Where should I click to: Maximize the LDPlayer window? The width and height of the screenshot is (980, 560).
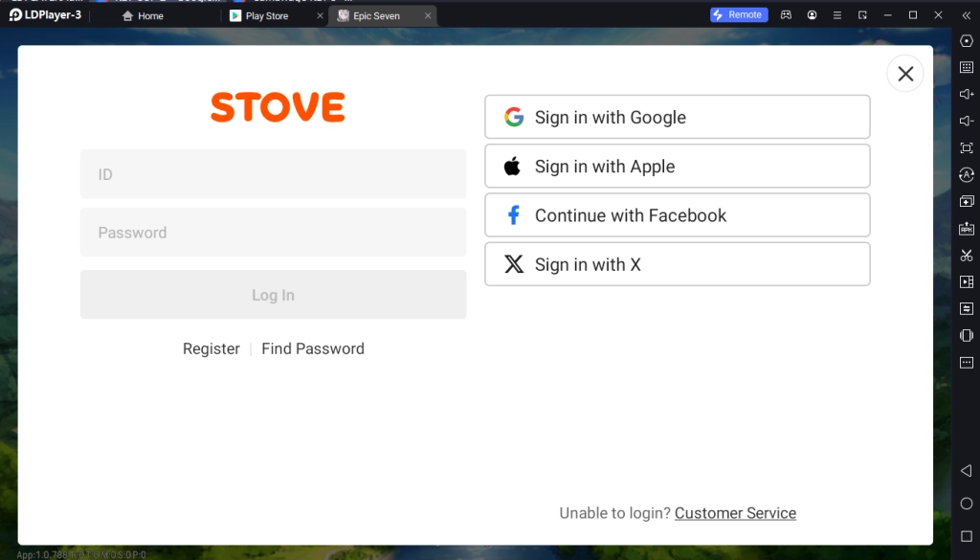912,15
